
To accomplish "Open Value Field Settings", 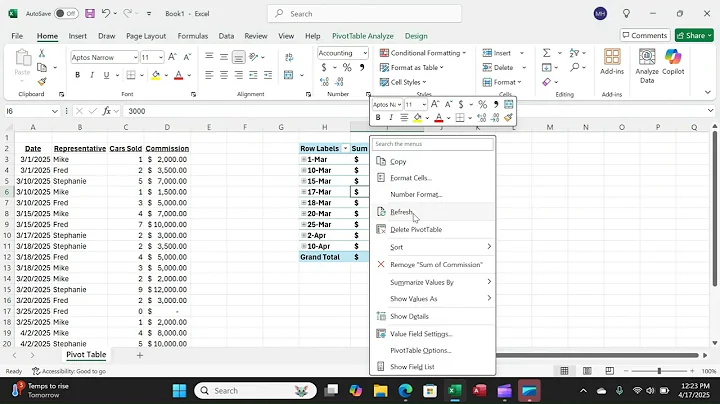I will (433, 334).
